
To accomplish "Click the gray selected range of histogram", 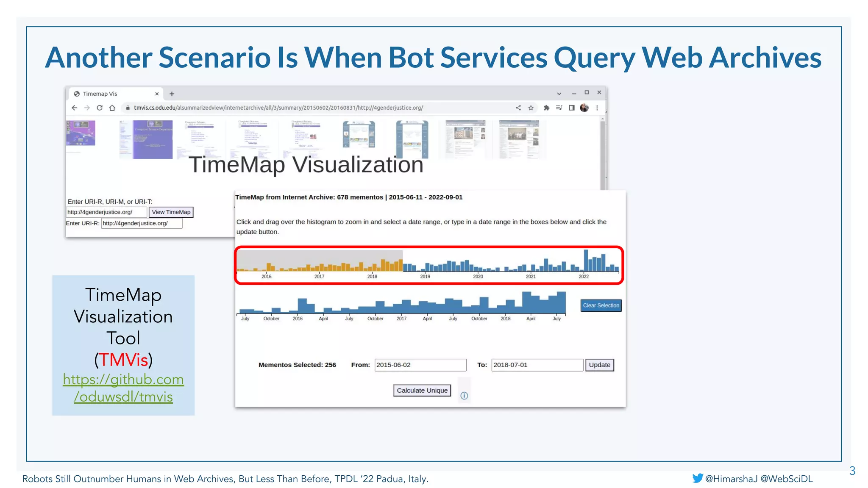I will (320, 260).
